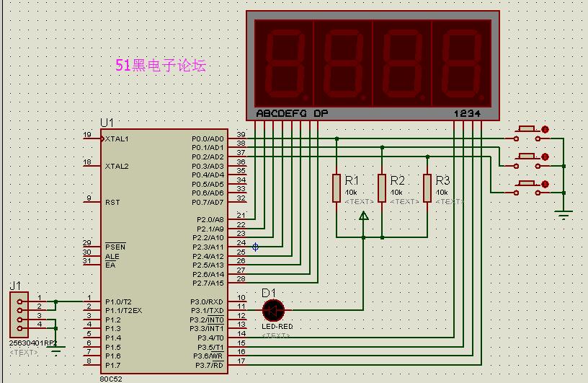The width and height of the screenshot is (588, 383).
Task: Click the P1.0/T2 pin label
Action: pos(118,302)
